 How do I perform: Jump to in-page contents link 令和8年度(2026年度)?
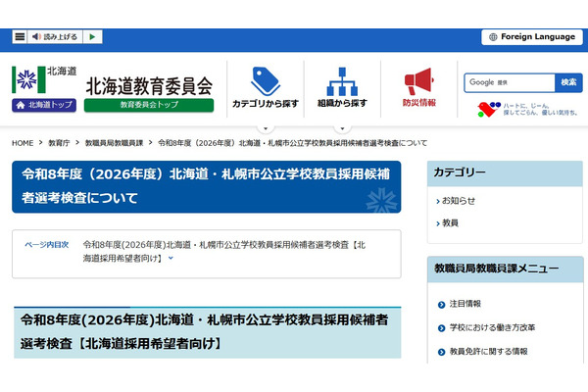[223, 251]
